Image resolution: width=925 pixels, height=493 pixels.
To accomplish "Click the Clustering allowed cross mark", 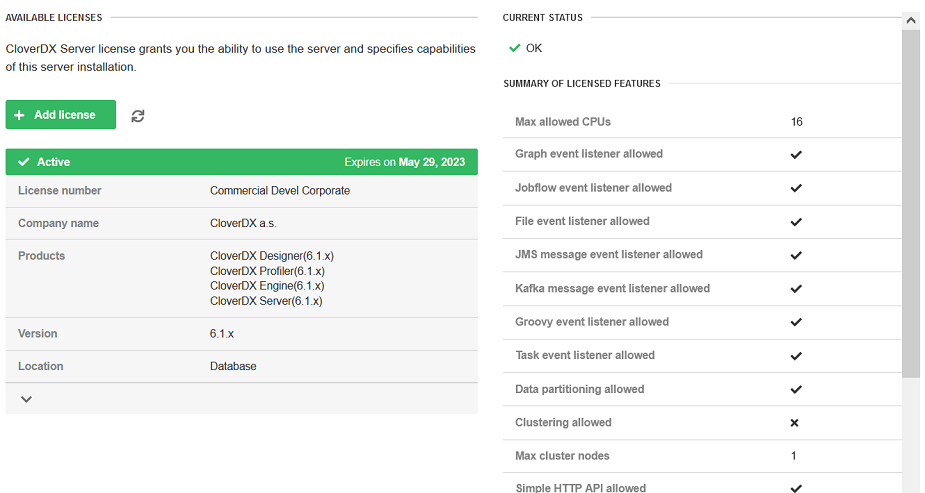I will (x=795, y=423).
